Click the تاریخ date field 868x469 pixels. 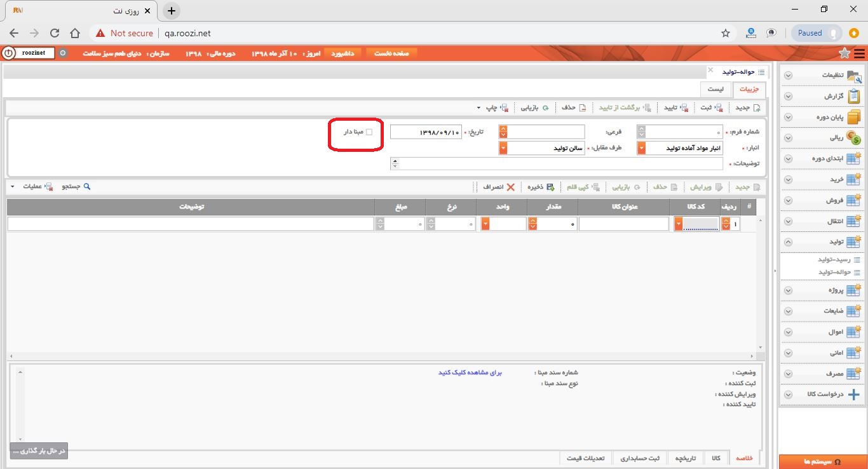coord(426,132)
